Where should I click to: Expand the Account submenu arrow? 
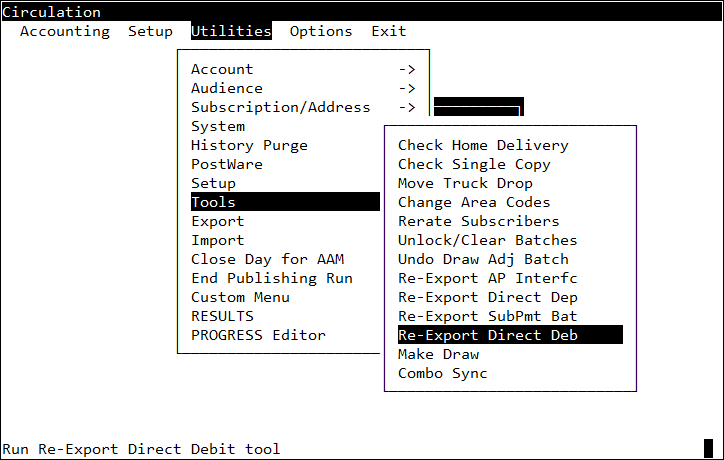click(406, 69)
